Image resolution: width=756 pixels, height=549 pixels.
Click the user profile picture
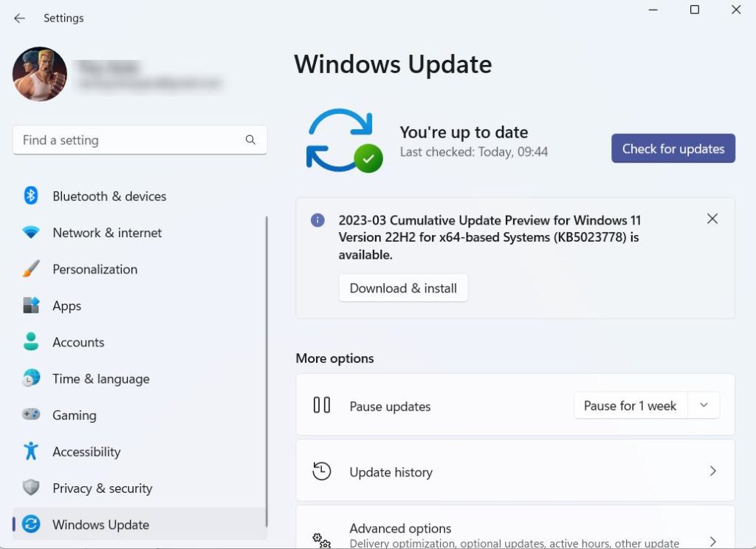coord(40,74)
